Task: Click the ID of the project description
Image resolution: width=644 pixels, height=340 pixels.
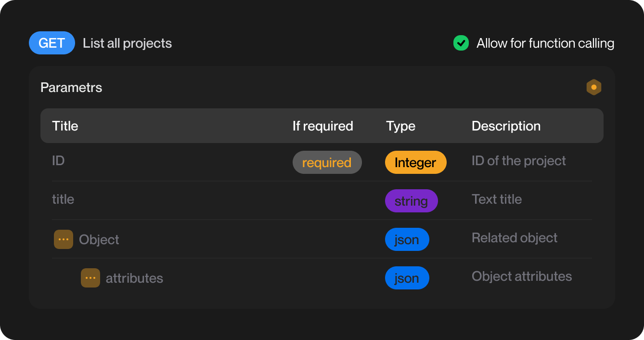Action: pos(518,161)
